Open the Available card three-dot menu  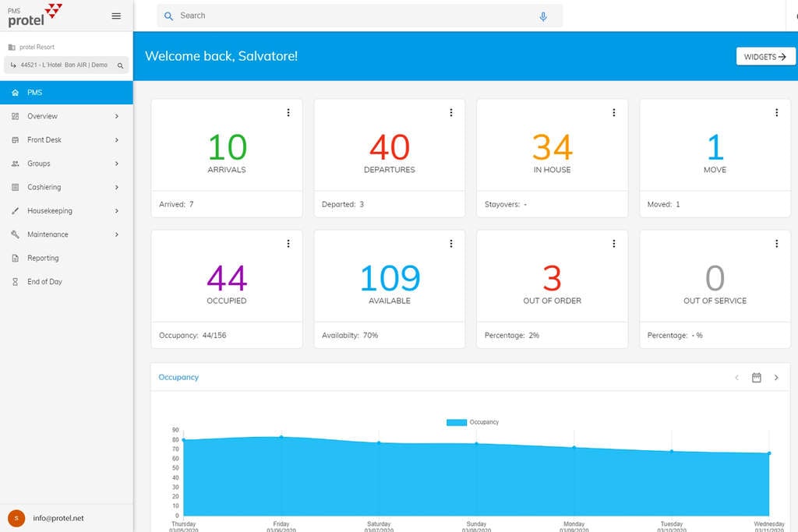(x=451, y=244)
